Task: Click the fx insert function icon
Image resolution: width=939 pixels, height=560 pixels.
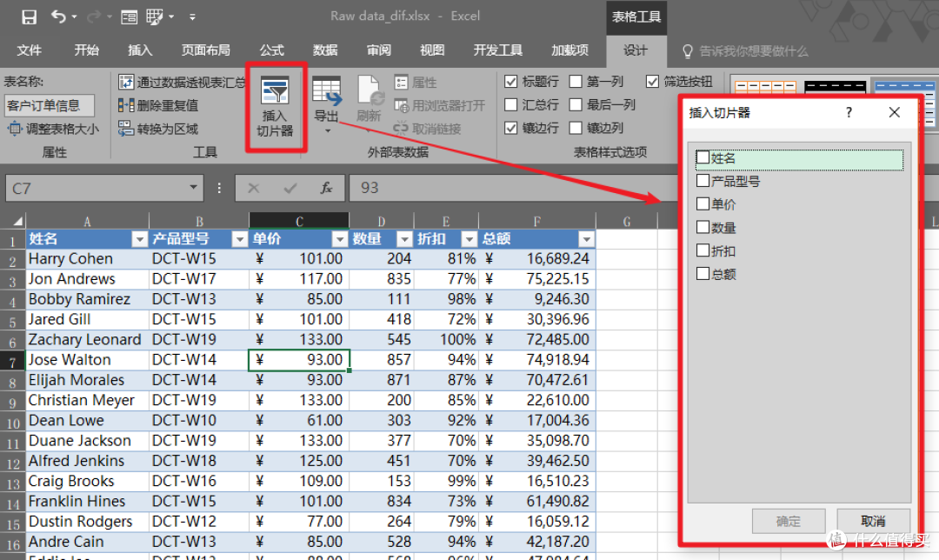Action: (326, 188)
